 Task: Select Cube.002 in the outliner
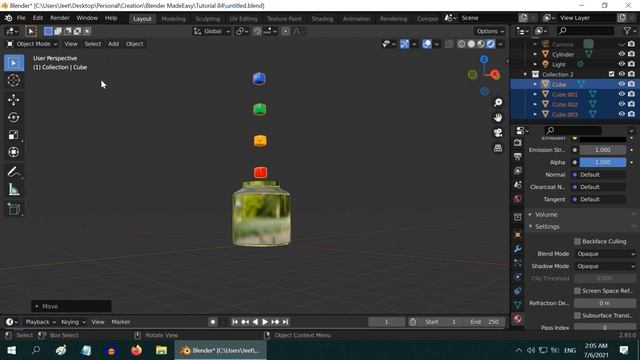pyautogui.click(x=564, y=104)
